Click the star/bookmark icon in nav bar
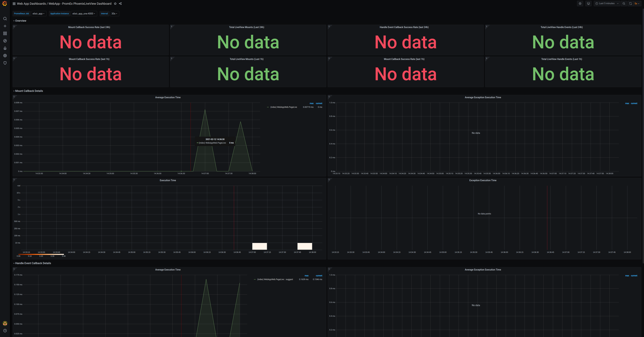 click(x=115, y=3)
